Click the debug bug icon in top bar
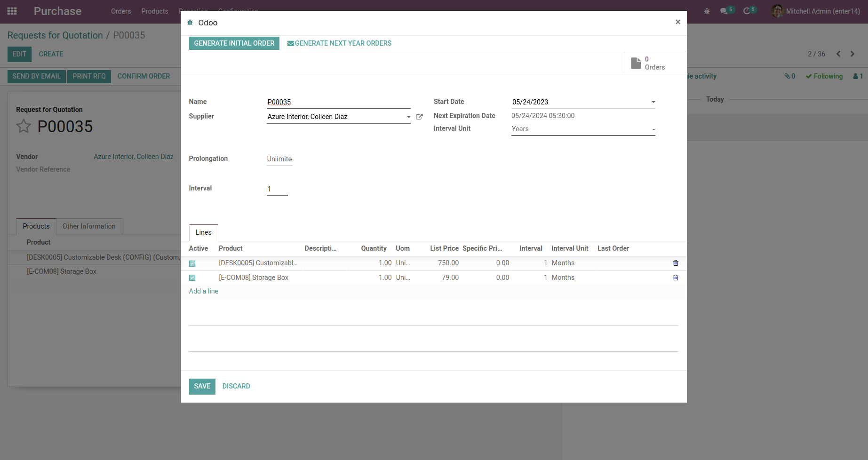This screenshot has width=868, height=460. 707,11
